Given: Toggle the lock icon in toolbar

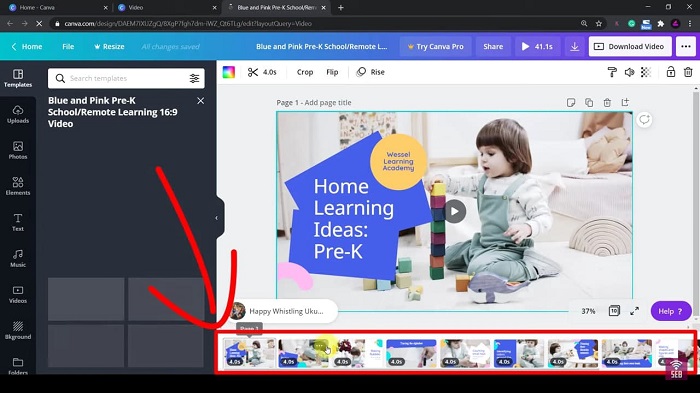Looking at the screenshot, I should 671,72.
